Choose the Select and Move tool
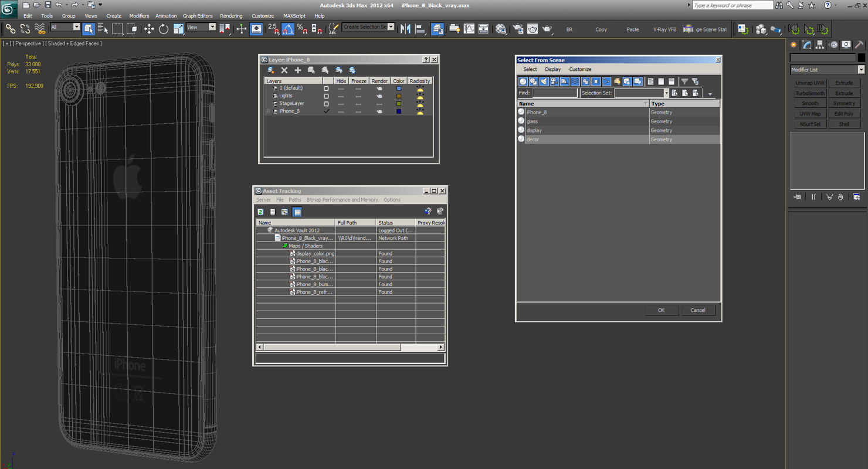Screen dimensions: 868x469 point(149,29)
